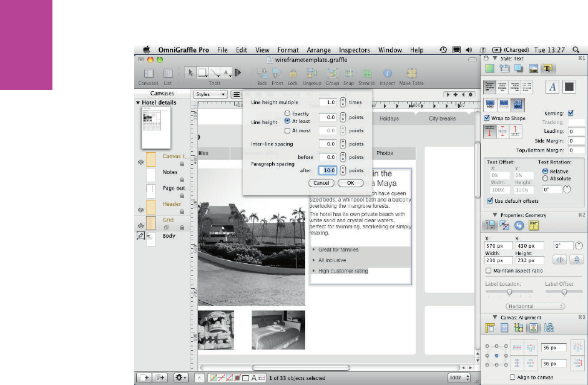Click the font 'A' button in Text inspector
The height and width of the screenshot is (385, 588).
click(x=552, y=87)
